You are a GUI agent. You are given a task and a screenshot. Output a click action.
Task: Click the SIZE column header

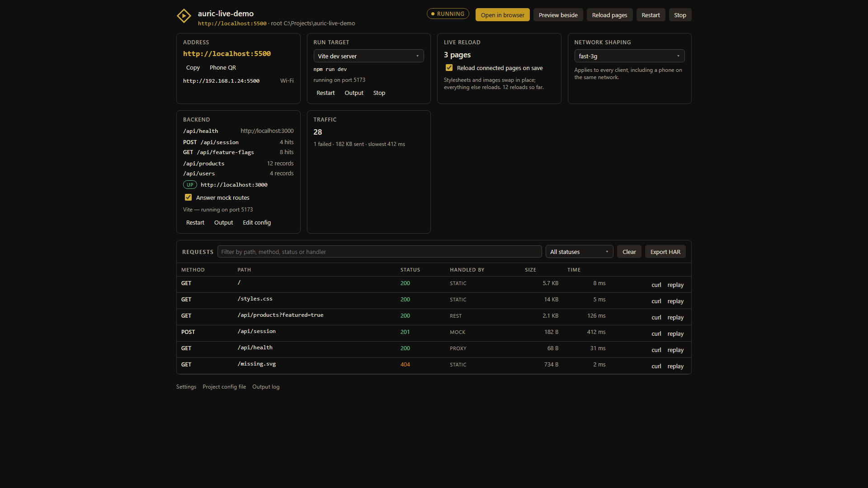tap(530, 270)
